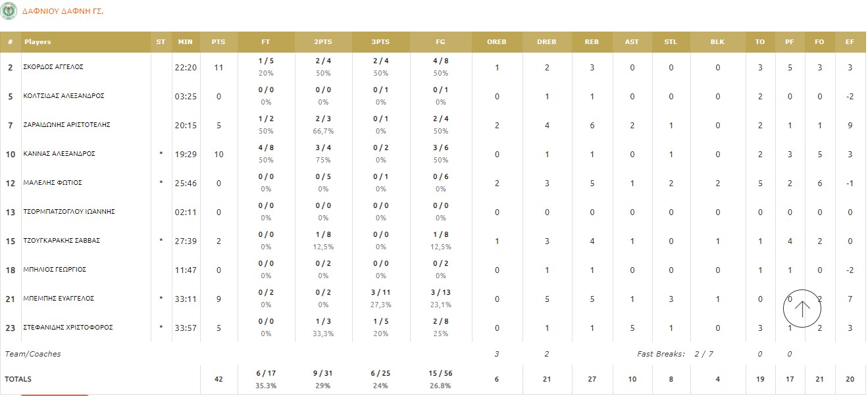Screen dimensions: 868x396
Task: Click the Players column header
Action: [38, 42]
